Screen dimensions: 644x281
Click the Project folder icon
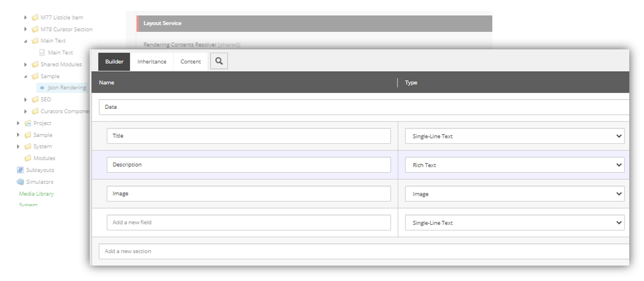[28, 123]
